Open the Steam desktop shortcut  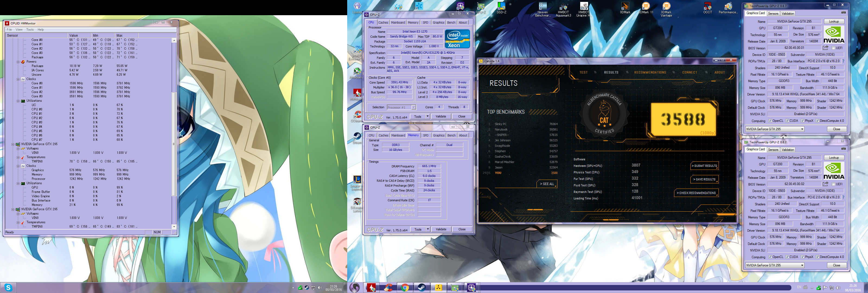tap(357, 138)
